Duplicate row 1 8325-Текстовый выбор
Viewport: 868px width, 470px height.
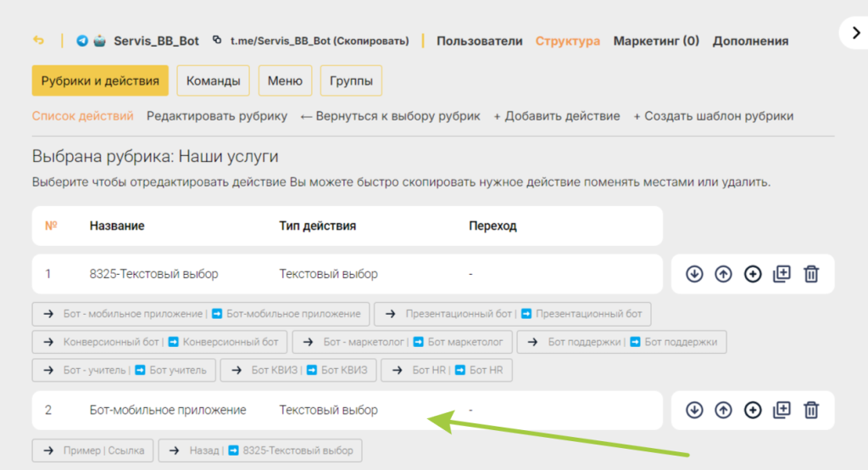point(782,274)
